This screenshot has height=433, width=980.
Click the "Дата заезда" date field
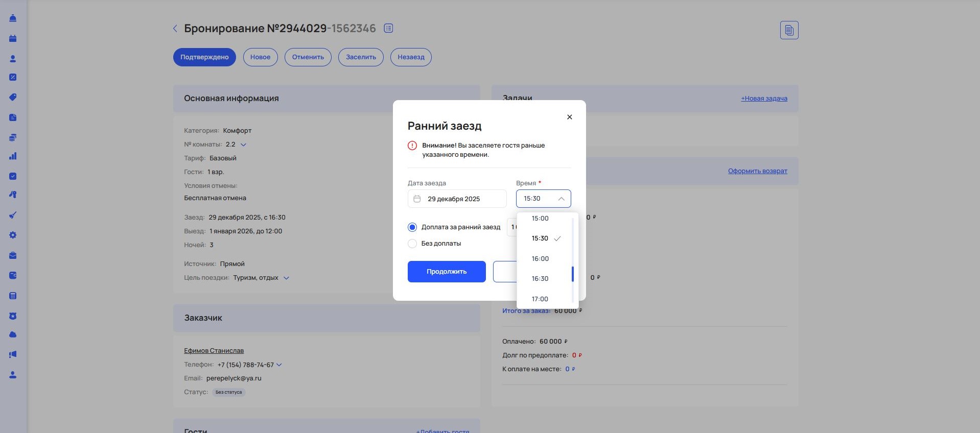[x=457, y=199]
